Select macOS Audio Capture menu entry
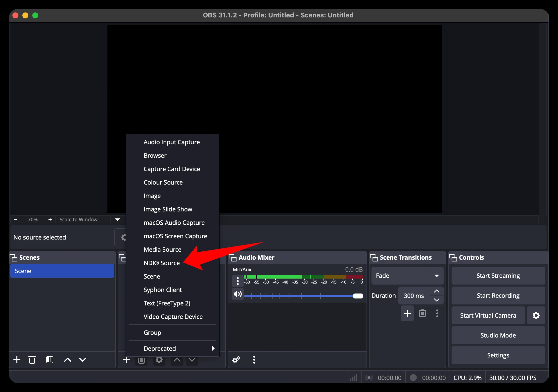Screen dimensions: 558x392 pos(173,223)
